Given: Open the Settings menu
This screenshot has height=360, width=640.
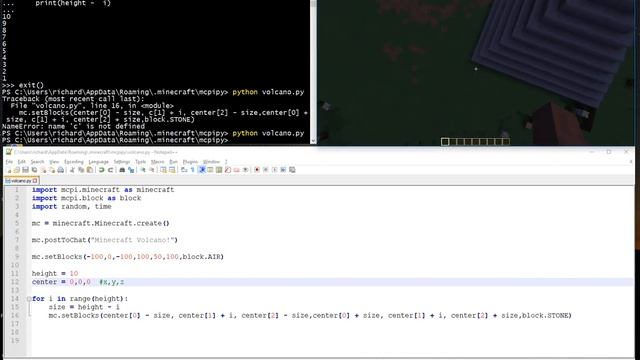Looking at the screenshot, I should point(122,162).
